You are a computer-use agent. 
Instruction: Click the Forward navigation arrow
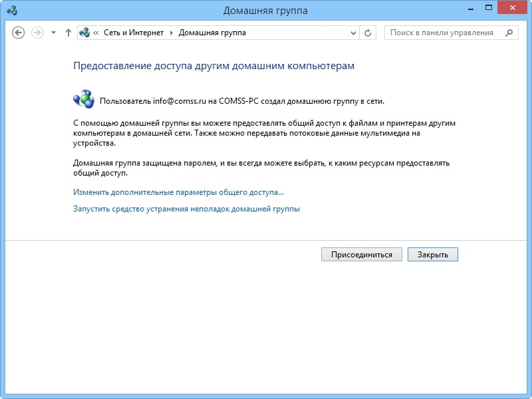[x=37, y=33]
